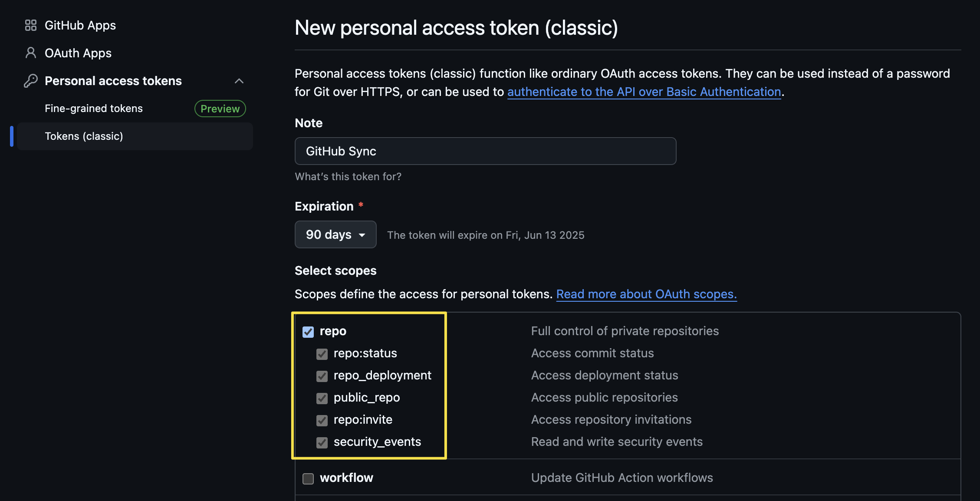Collapse the Personal access tokens section chevron
Screen dimensions: 980x501
pyautogui.click(x=239, y=81)
